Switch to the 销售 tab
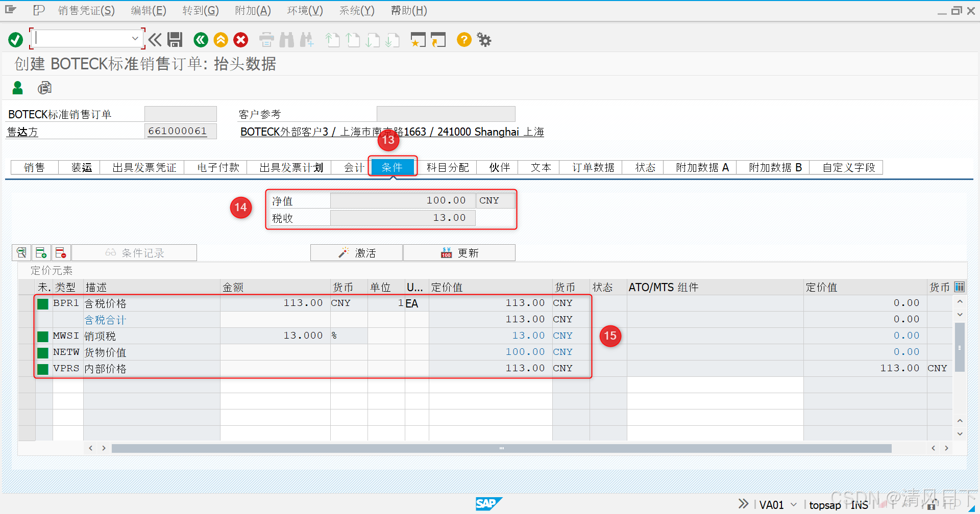Viewport: 980px width, 514px height. tap(35, 167)
